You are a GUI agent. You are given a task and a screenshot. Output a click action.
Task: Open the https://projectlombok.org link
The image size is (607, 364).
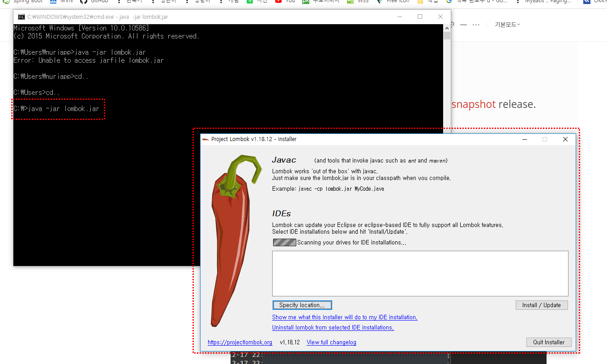click(240, 342)
